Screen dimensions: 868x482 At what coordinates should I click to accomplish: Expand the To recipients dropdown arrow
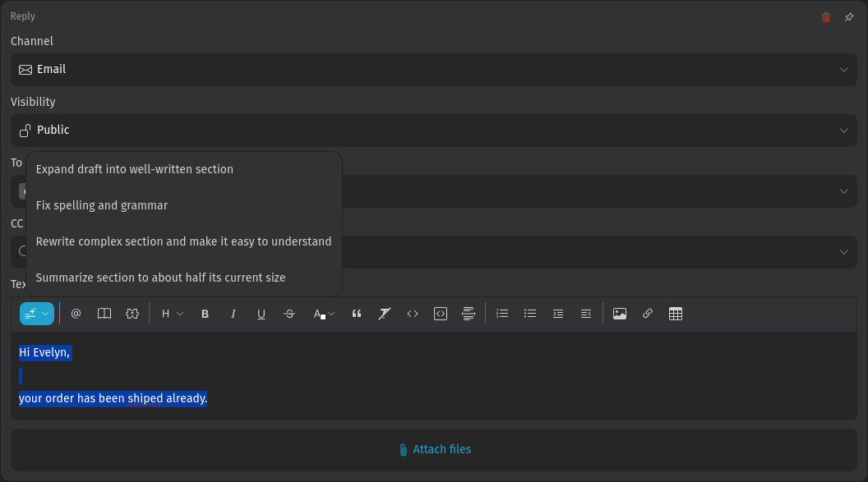point(843,191)
